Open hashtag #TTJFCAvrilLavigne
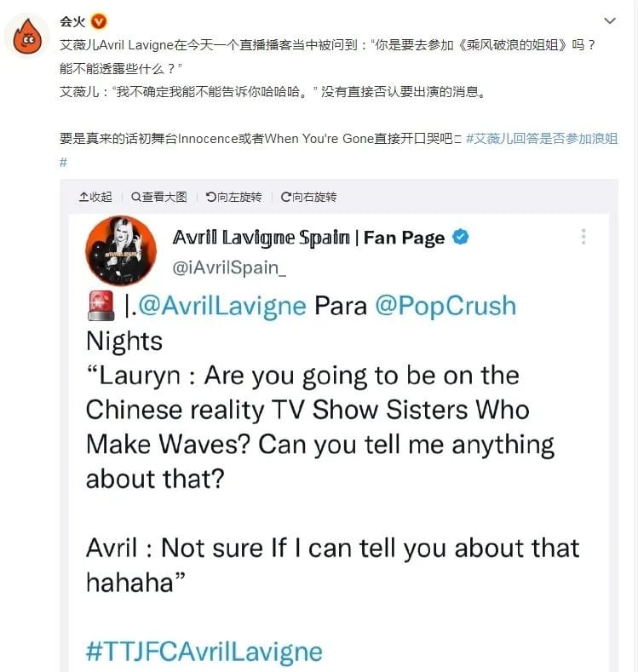The width and height of the screenshot is (638, 672). point(204,652)
